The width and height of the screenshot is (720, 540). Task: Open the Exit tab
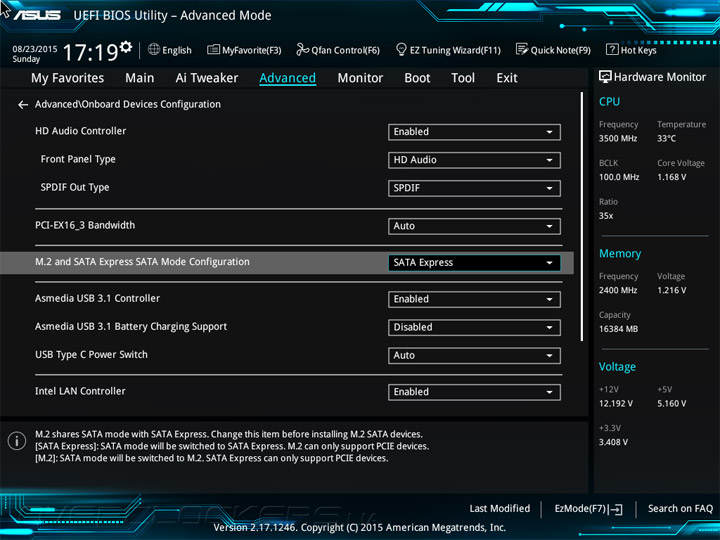[x=507, y=78]
